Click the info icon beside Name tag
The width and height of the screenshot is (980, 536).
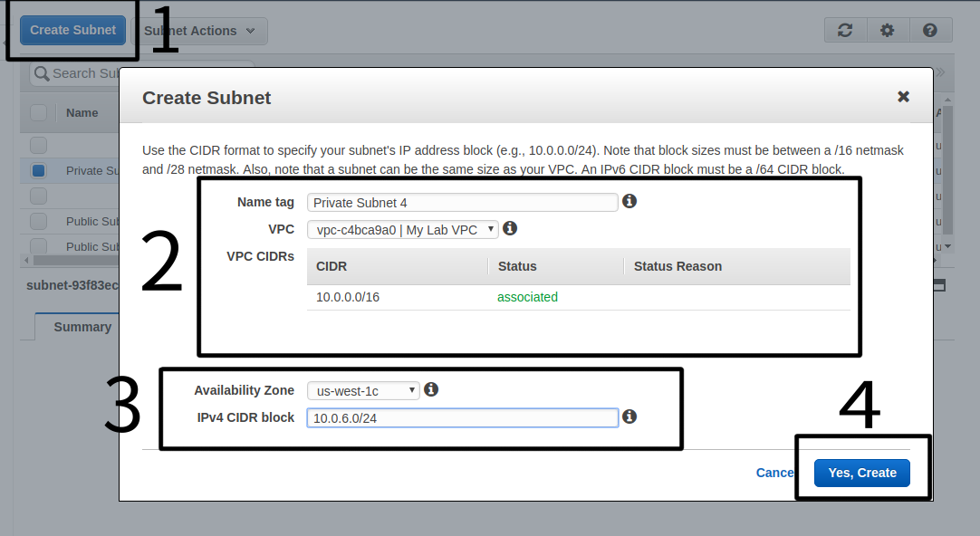click(x=629, y=201)
